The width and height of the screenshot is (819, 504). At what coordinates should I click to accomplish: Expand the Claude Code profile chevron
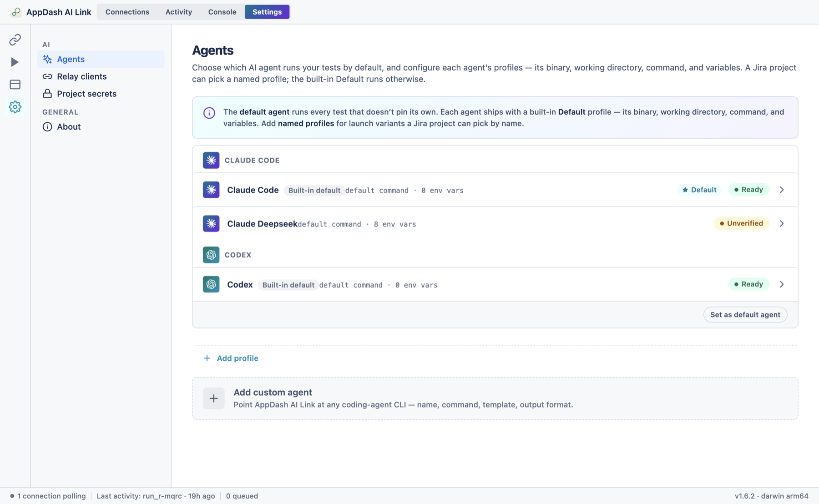(x=782, y=190)
